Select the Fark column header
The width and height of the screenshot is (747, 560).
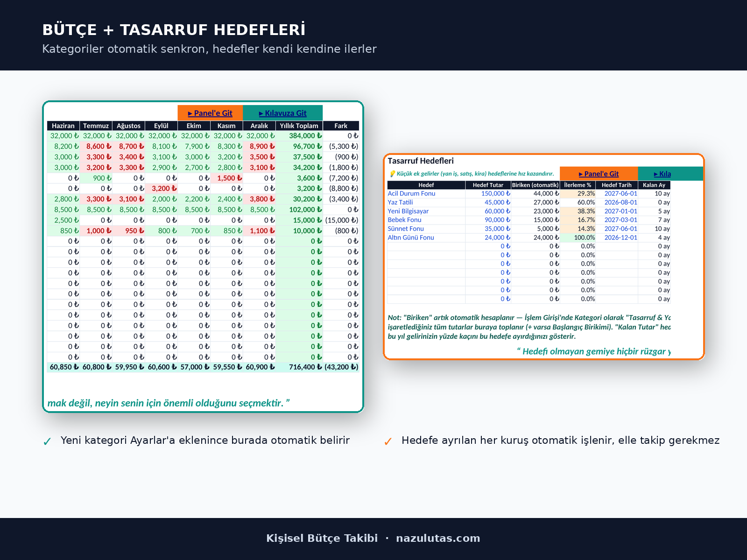click(x=341, y=126)
